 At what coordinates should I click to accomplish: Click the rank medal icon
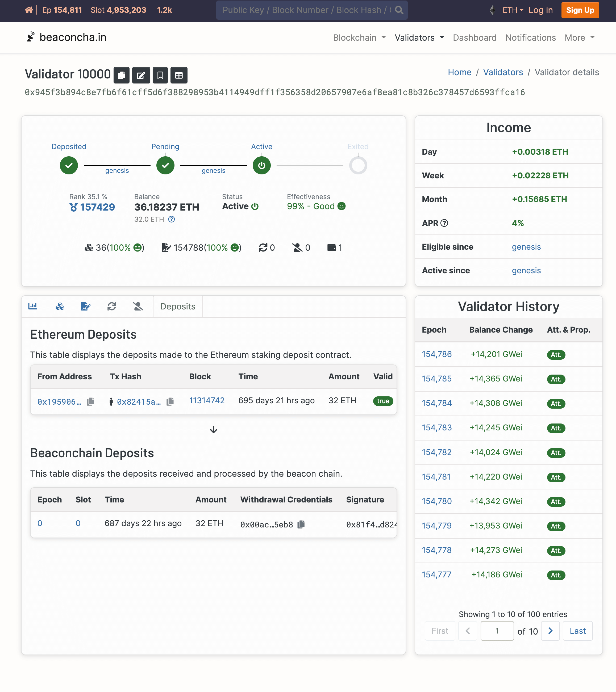(73, 207)
